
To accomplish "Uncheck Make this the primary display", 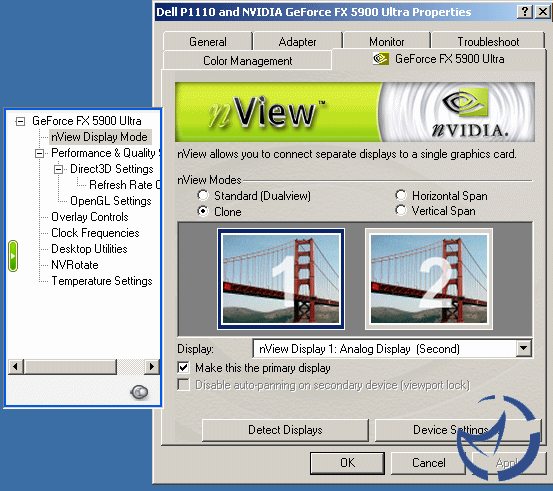I will 183,368.
